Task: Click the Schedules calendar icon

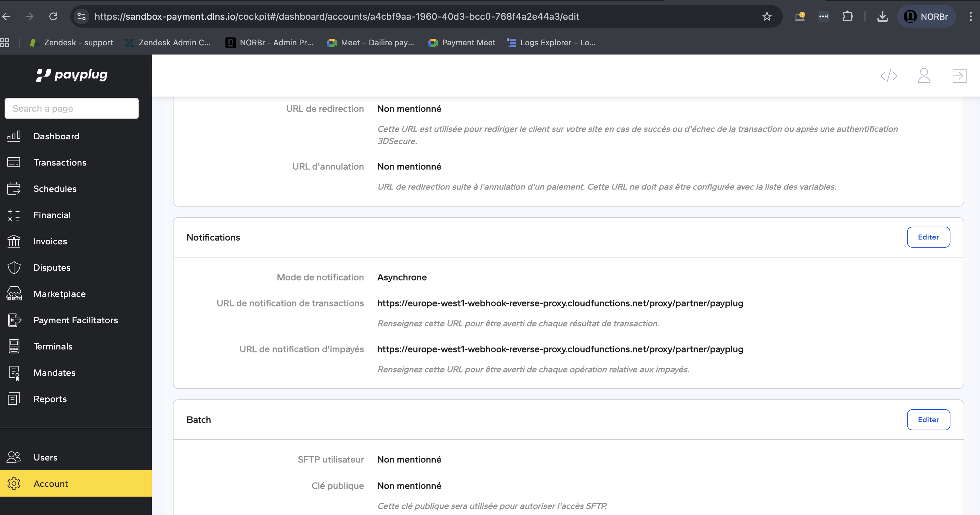Action: tap(14, 189)
